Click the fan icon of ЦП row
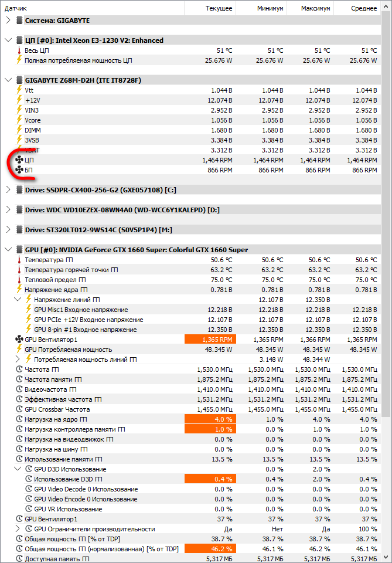The width and height of the screenshot is (392, 563). point(19,160)
